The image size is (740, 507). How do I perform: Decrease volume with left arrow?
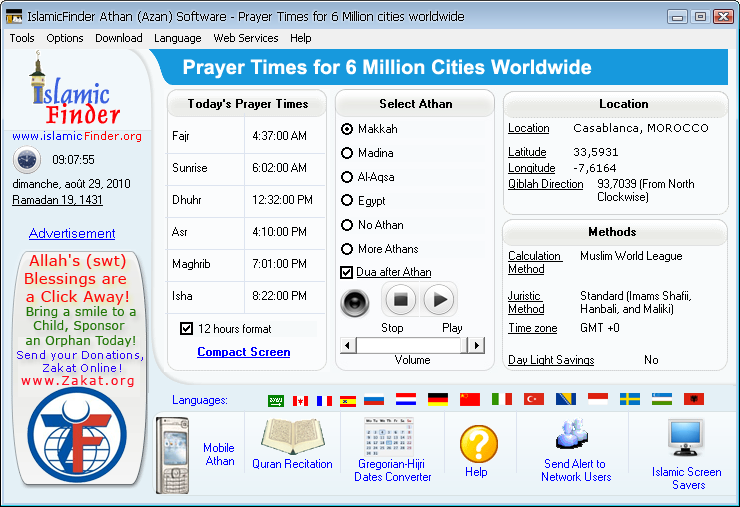tap(348, 346)
